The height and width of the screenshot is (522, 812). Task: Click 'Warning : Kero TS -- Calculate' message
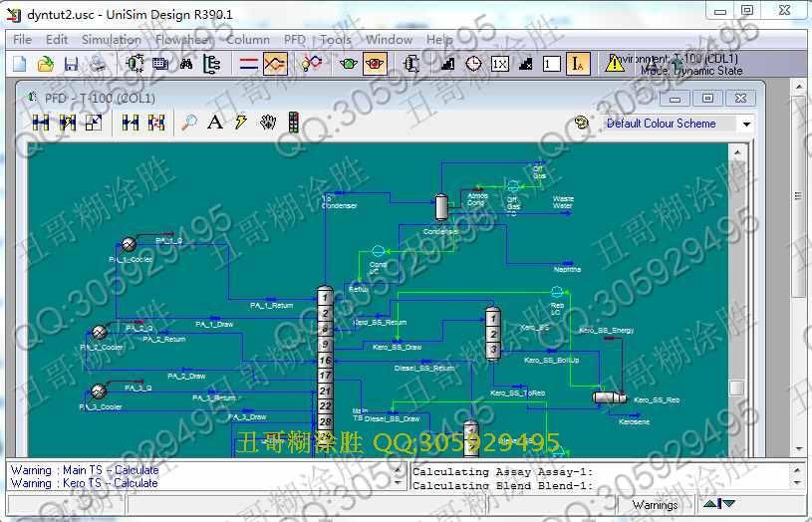click(x=84, y=483)
